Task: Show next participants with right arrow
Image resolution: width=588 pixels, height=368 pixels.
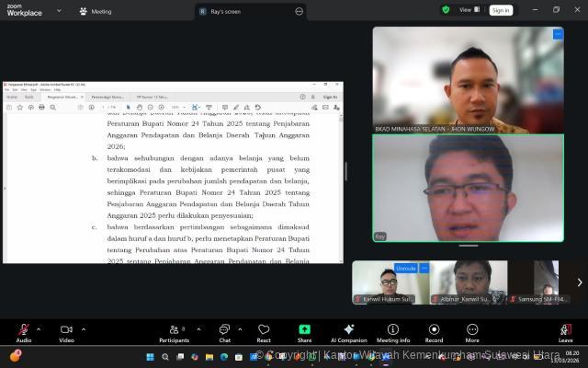Action: 579,282
